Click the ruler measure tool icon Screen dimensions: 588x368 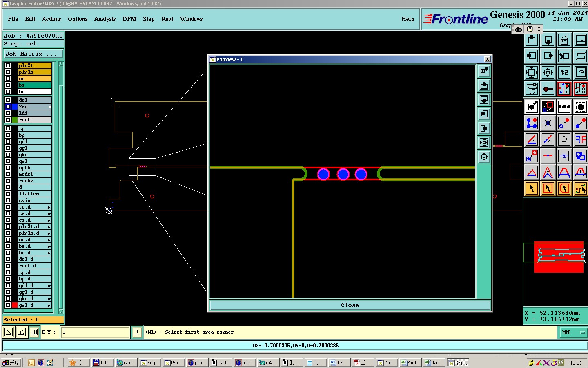(x=564, y=107)
